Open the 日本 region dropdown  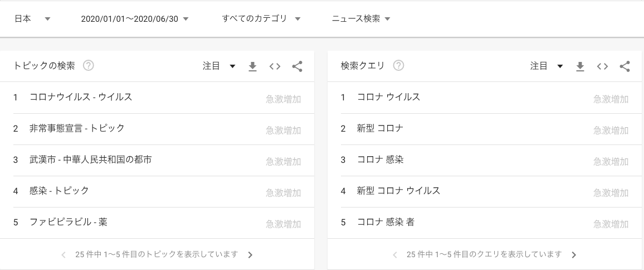pos(32,18)
